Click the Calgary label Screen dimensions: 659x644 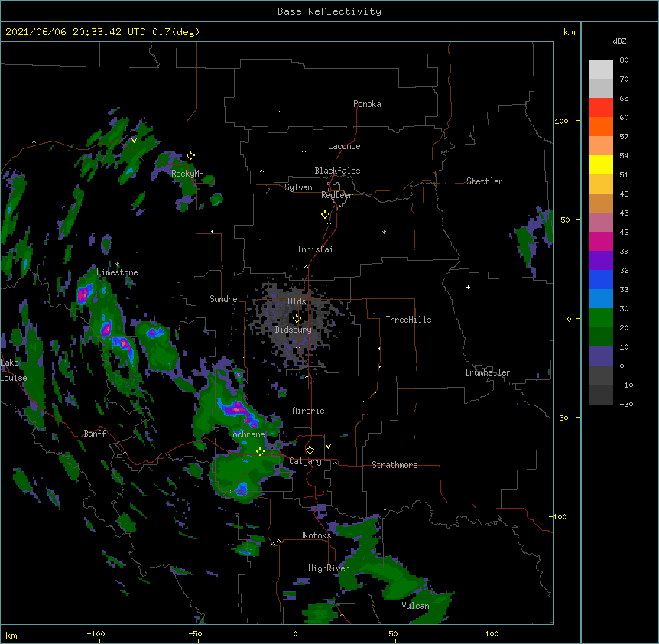305,461
